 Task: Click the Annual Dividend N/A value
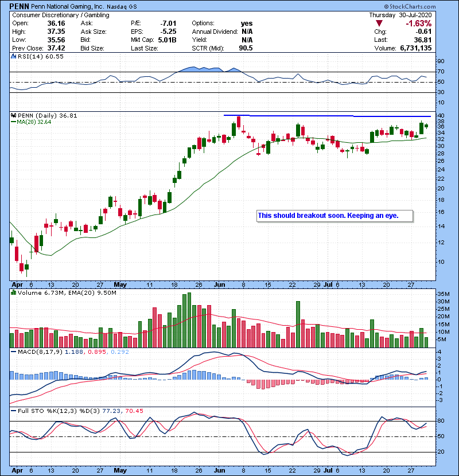(x=247, y=32)
